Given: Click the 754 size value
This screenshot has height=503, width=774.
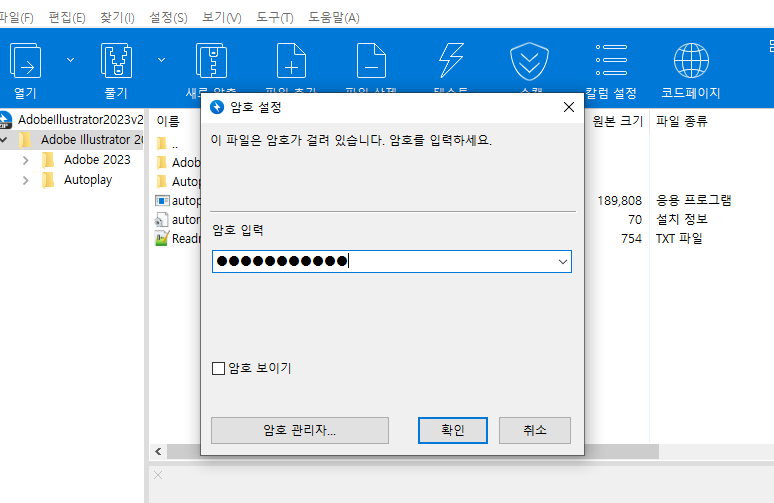Looking at the screenshot, I should pyautogui.click(x=631, y=239).
